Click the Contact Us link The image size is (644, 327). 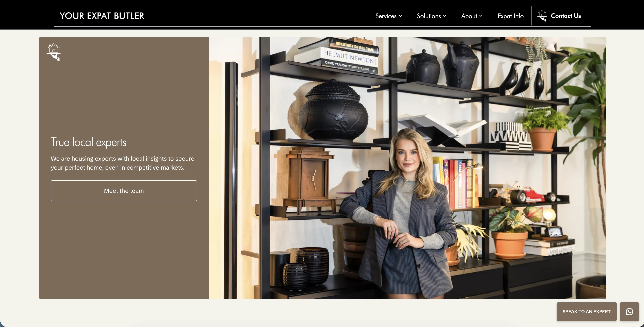pyautogui.click(x=565, y=16)
